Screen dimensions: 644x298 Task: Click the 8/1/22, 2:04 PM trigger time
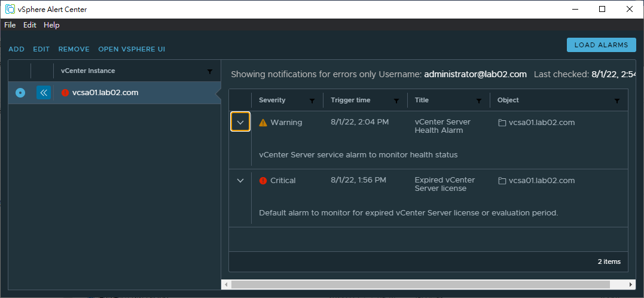pyautogui.click(x=360, y=122)
